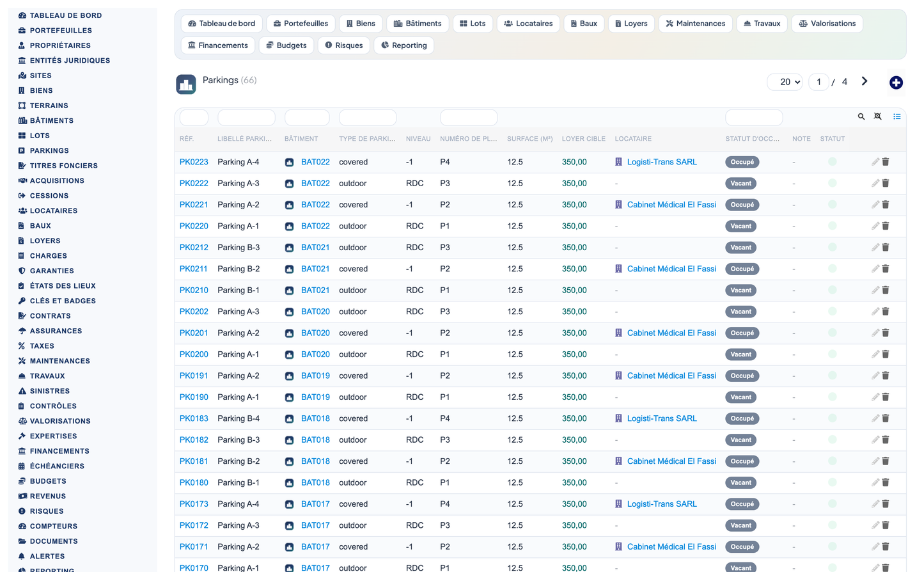Click building icon beside BAT021 in PK0211 row
The width and height of the screenshot is (924, 572).
289,269
